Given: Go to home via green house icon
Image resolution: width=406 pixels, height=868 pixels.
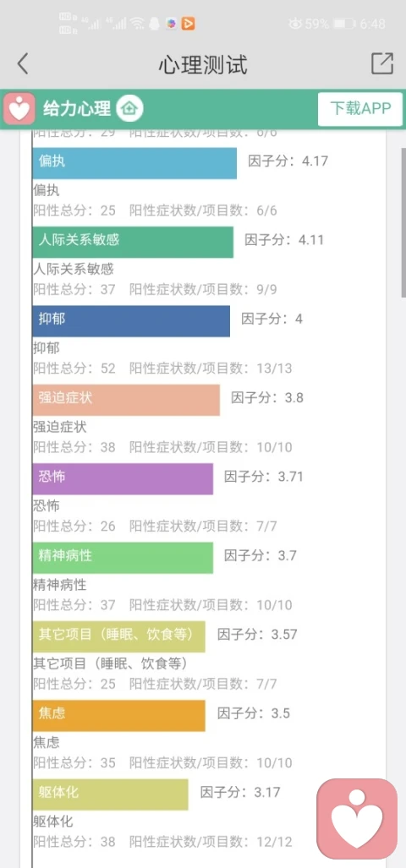Looking at the screenshot, I should (x=129, y=108).
